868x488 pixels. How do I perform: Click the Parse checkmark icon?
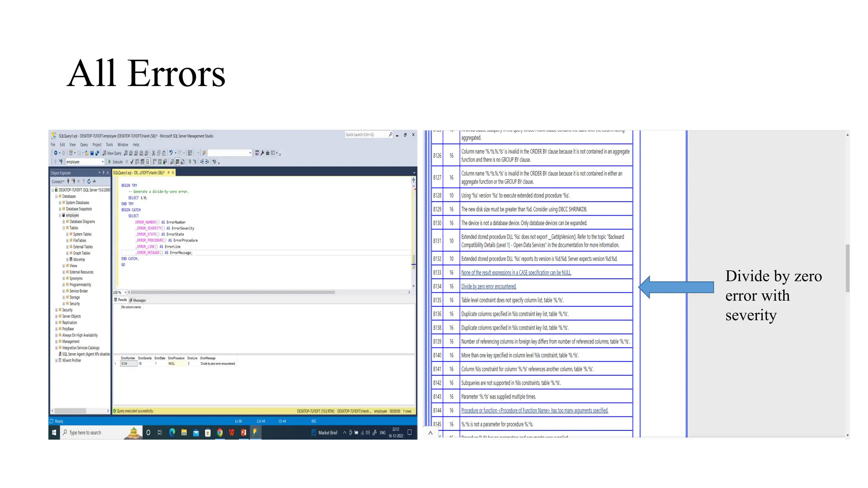click(132, 162)
